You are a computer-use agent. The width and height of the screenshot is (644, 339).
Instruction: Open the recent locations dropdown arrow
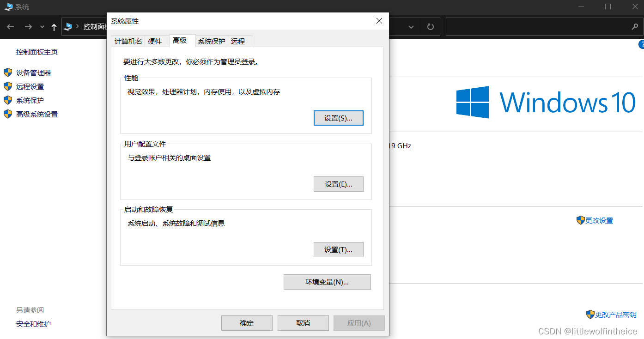coord(42,27)
